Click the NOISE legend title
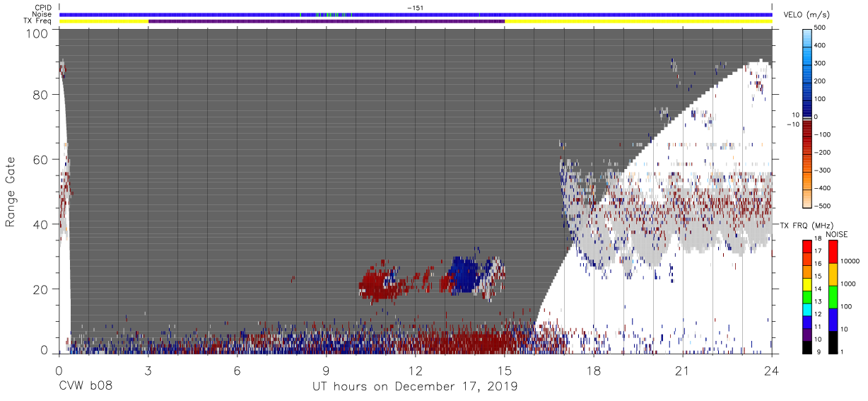The image size is (868, 401). point(837,234)
